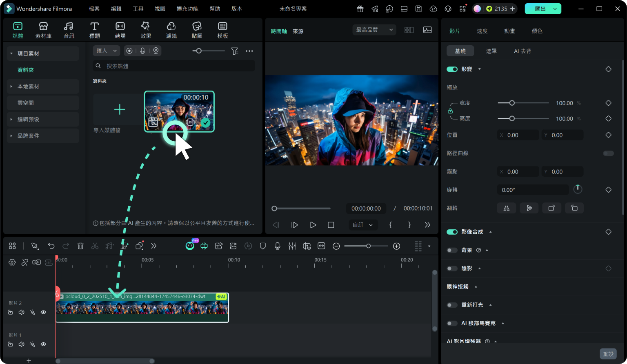Click the undo arrow in timeline toolbar

[51, 246]
